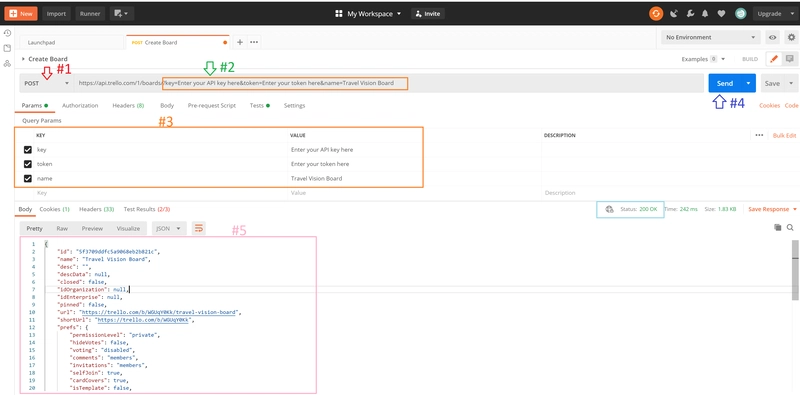Switch response view to Preview
Image resolution: width=800 pixels, height=395 pixels.
tap(92, 228)
